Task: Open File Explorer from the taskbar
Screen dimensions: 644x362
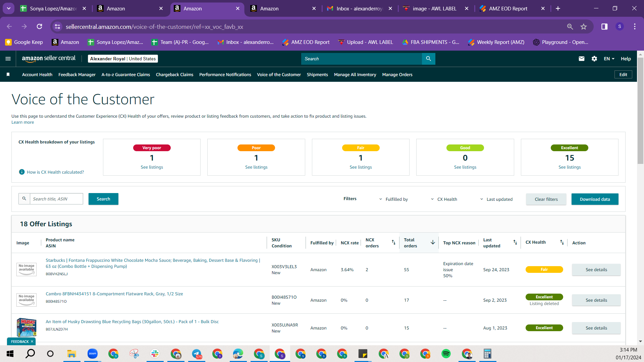Action: point(71,354)
